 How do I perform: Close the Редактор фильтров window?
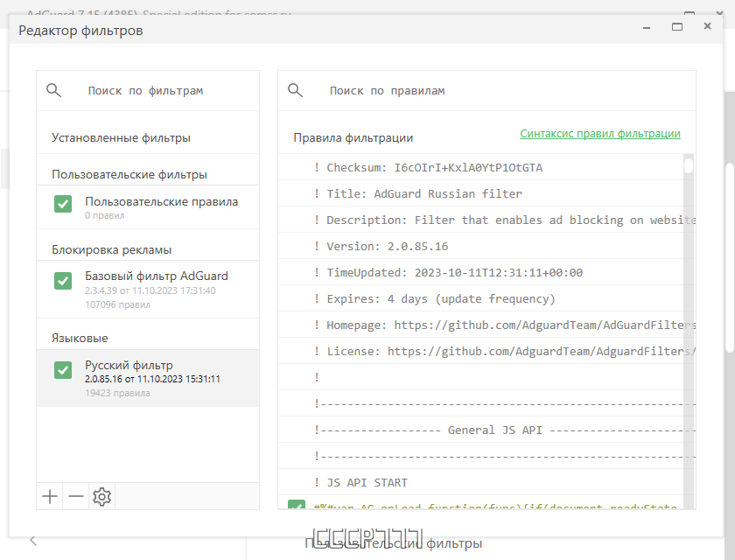[707, 26]
